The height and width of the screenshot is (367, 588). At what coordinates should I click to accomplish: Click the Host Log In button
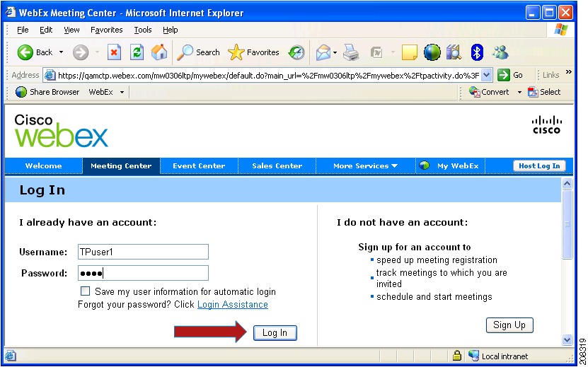pos(539,165)
